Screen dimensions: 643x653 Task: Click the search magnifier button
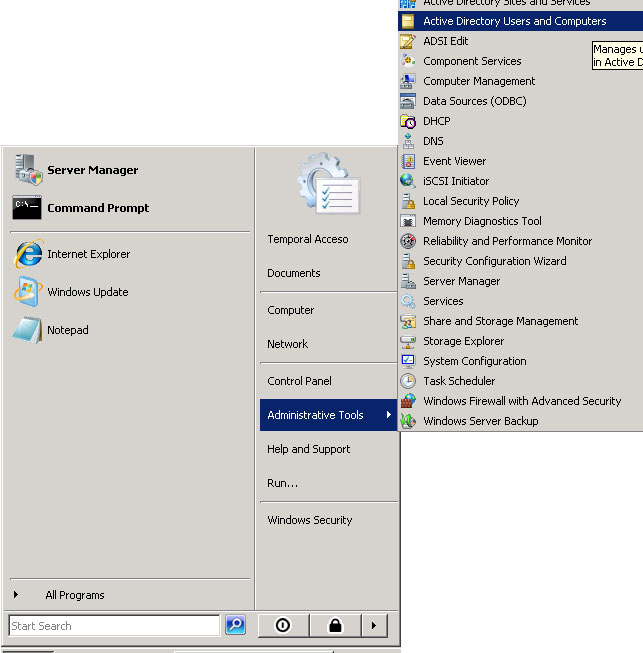pos(235,625)
